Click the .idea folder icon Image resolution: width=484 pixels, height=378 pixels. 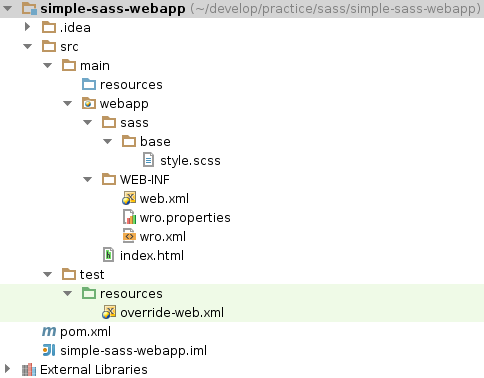pos(49,27)
